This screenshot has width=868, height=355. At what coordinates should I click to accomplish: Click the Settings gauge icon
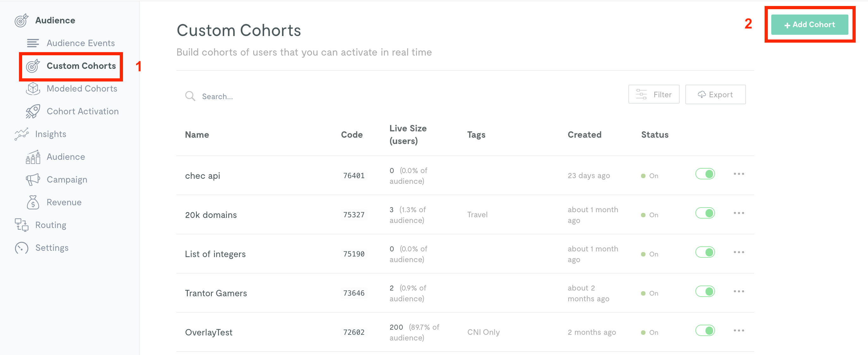coord(21,248)
